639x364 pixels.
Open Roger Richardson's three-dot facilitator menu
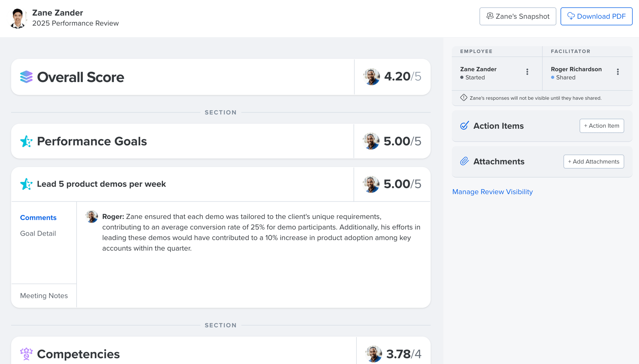[x=618, y=72]
